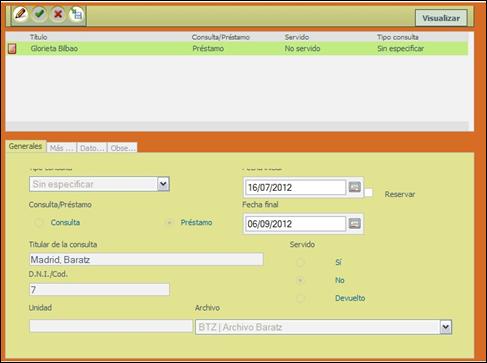
Task: Choose Devuelto under Servido
Action: 300,298
